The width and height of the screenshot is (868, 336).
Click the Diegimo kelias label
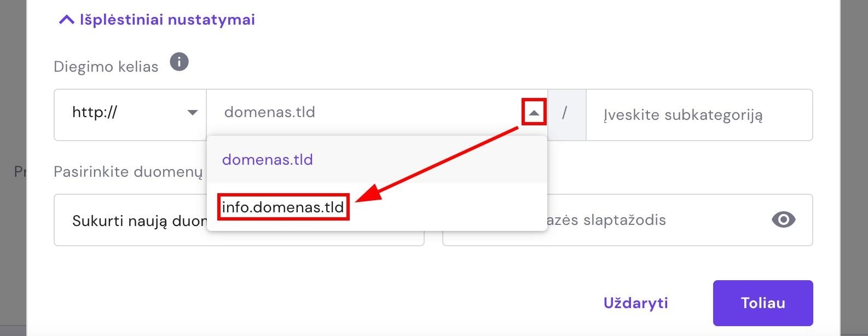click(x=106, y=67)
